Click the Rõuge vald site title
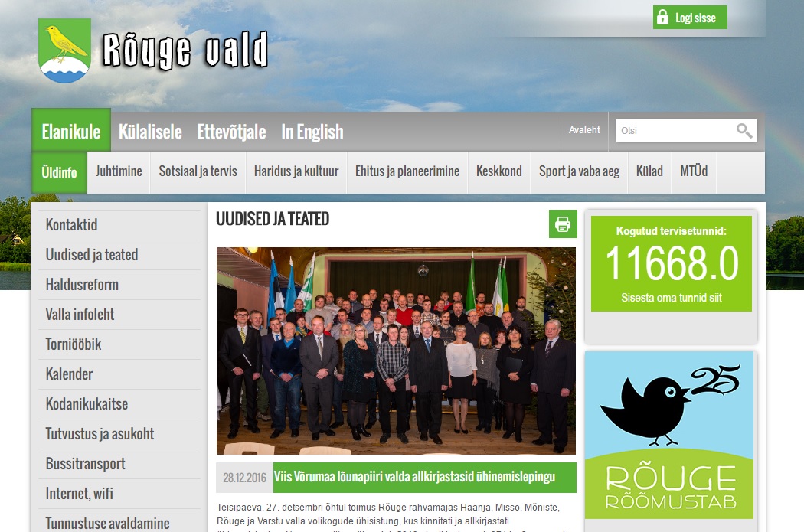 pos(185,51)
